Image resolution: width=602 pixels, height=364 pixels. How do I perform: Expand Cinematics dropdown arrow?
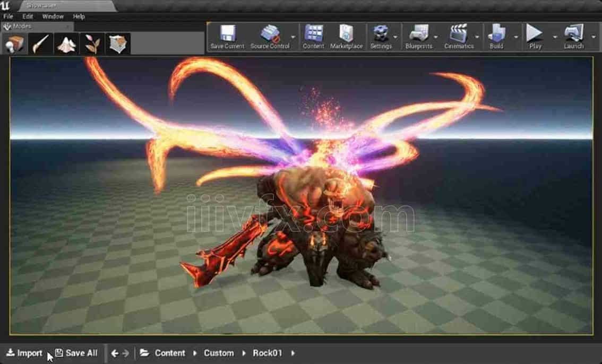click(x=477, y=37)
